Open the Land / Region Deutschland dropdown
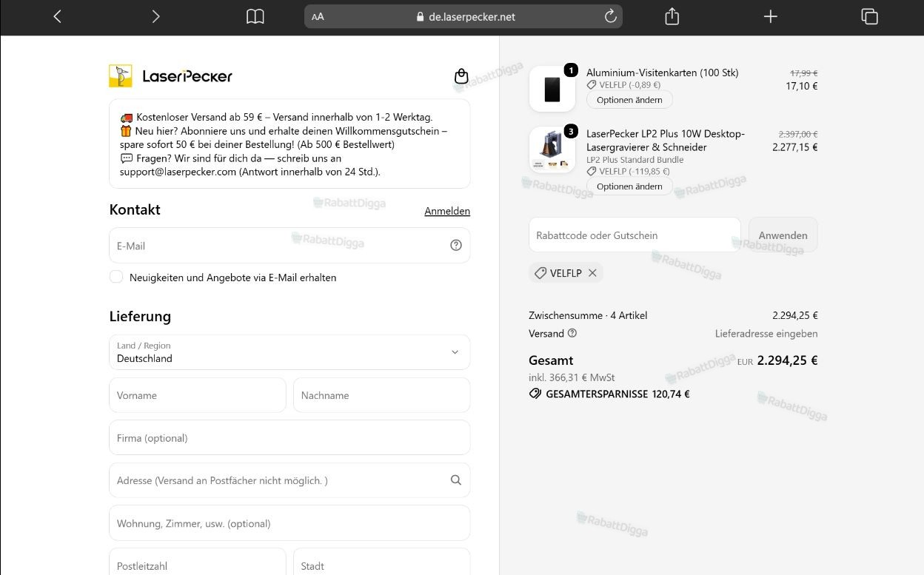The width and height of the screenshot is (924, 575). click(x=289, y=352)
